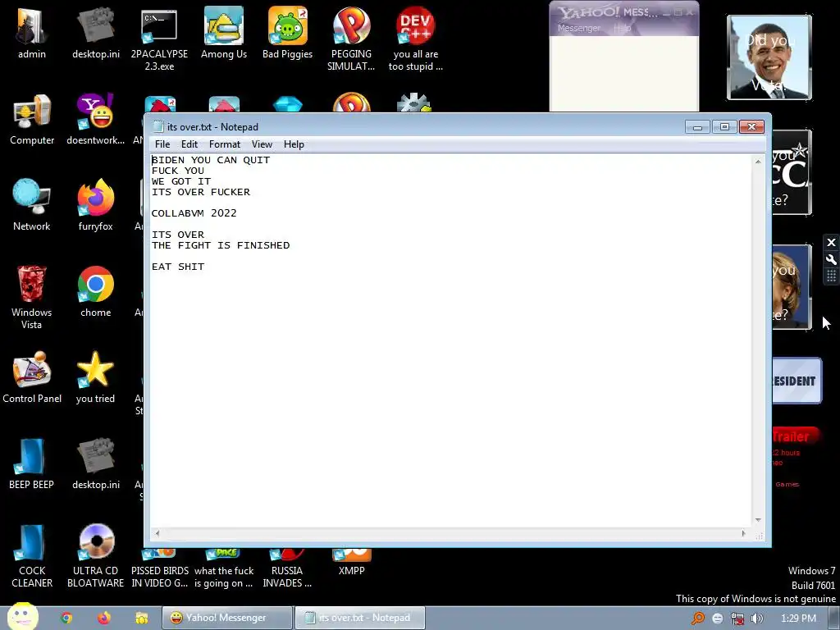This screenshot has height=630, width=840.
Task: Click the magnifier icon in system tray
Action: click(x=697, y=619)
